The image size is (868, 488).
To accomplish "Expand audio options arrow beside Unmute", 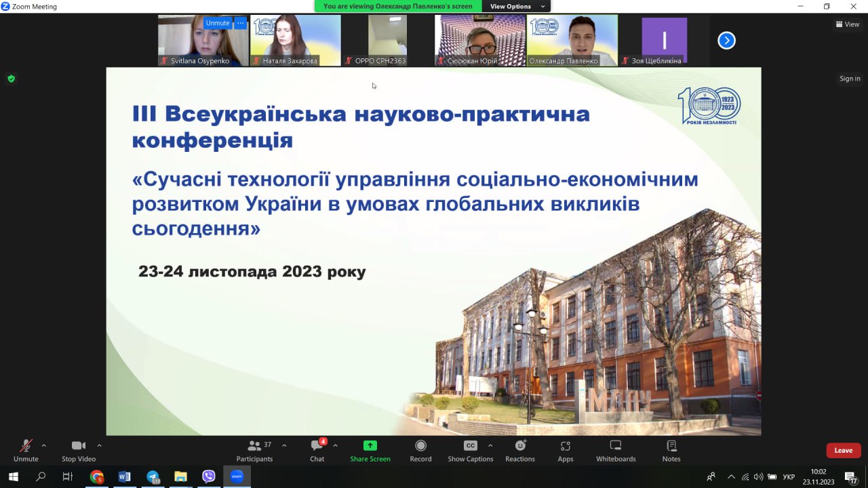I will 44,445.
